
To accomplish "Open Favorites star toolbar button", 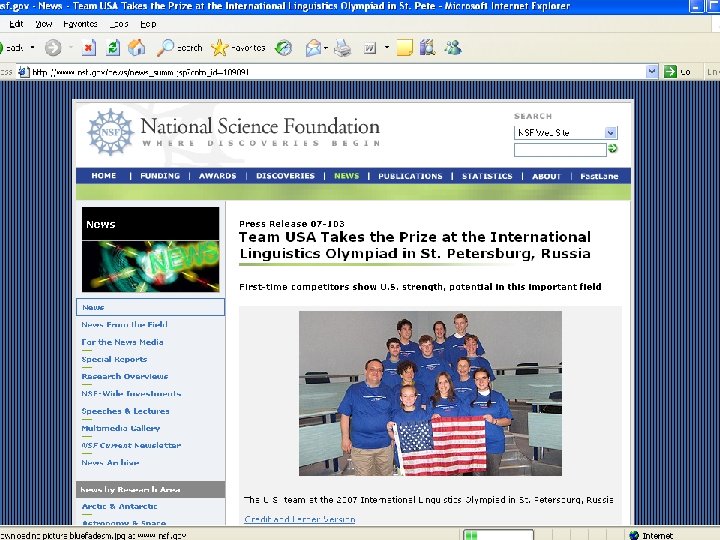I will (238, 47).
